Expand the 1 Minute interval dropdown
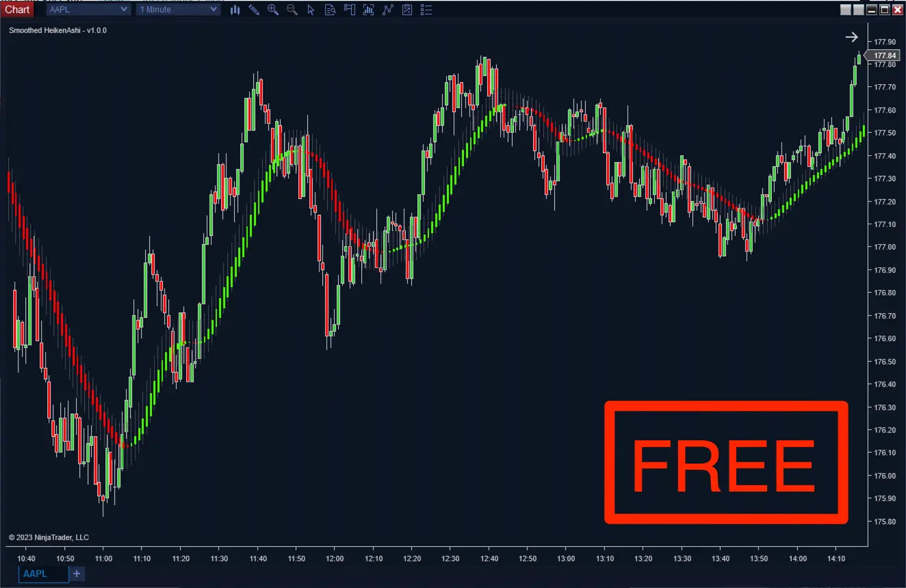The height and width of the screenshot is (588, 906). click(178, 10)
